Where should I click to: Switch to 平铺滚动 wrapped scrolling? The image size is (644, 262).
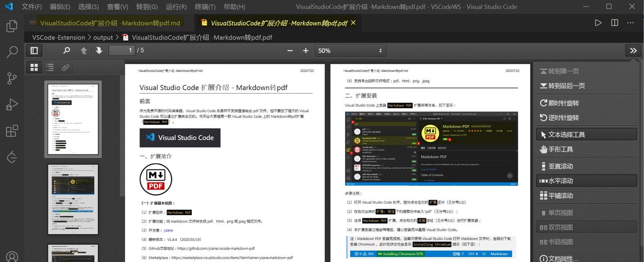click(x=587, y=195)
